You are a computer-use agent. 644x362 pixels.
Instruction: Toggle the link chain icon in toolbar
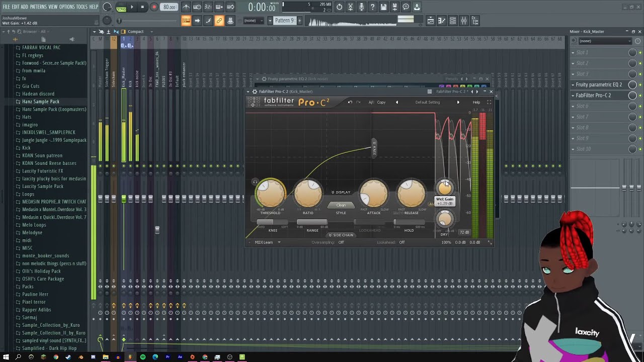click(219, 21)
